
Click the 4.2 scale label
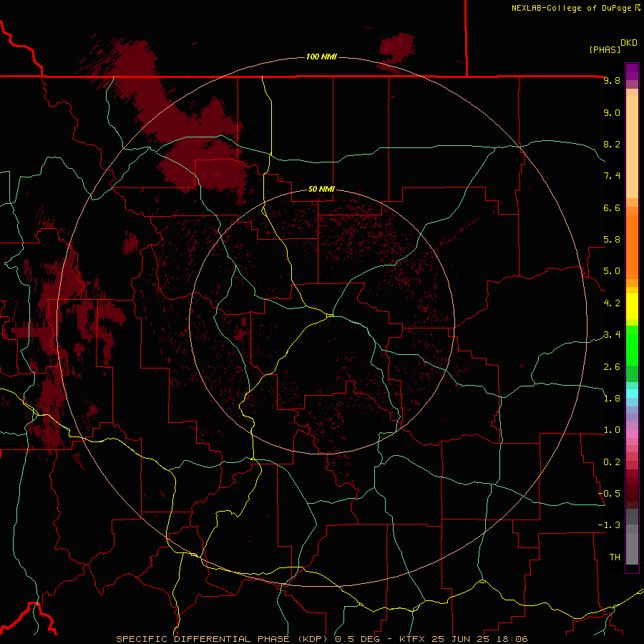(x=612, y=303)
